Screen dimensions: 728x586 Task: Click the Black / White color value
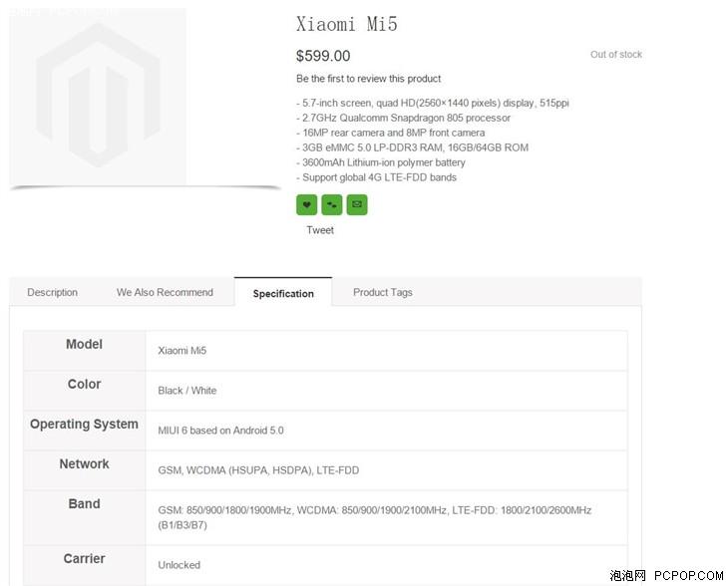(186, 391)
